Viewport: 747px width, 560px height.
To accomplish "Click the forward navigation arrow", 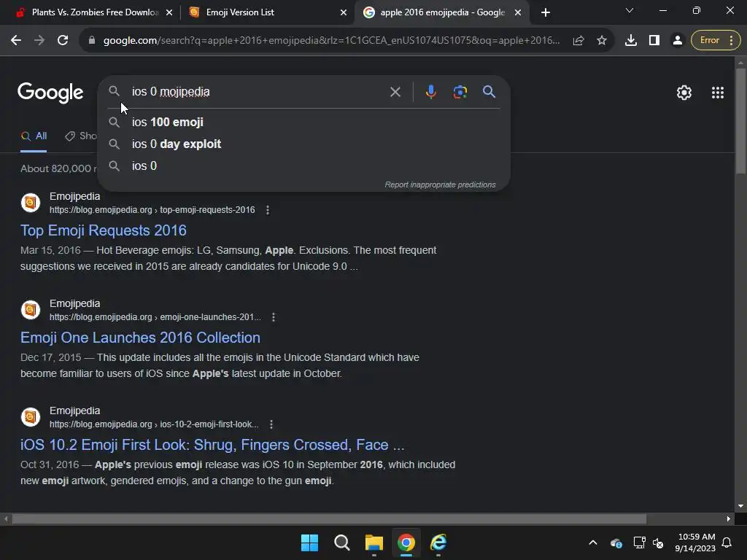I will tap(39, 41).
